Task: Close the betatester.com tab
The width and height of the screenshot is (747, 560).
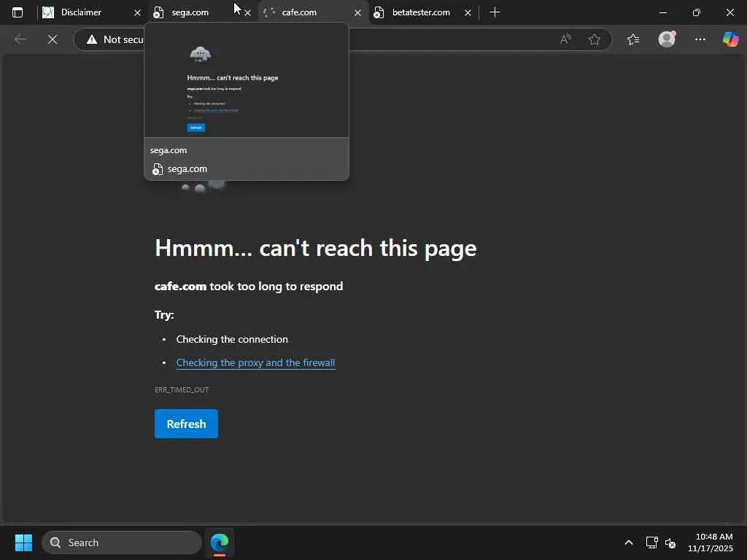Action: pyautogui.click(x=468, y=13)
